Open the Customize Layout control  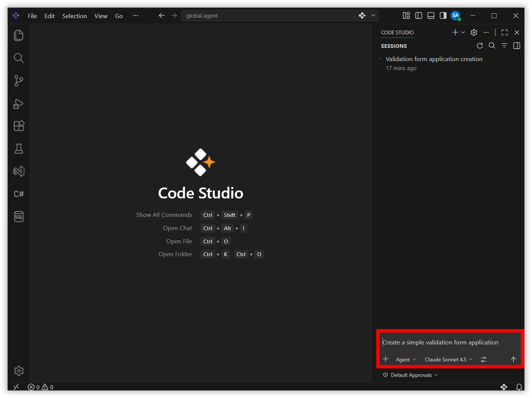click(406, 15)
